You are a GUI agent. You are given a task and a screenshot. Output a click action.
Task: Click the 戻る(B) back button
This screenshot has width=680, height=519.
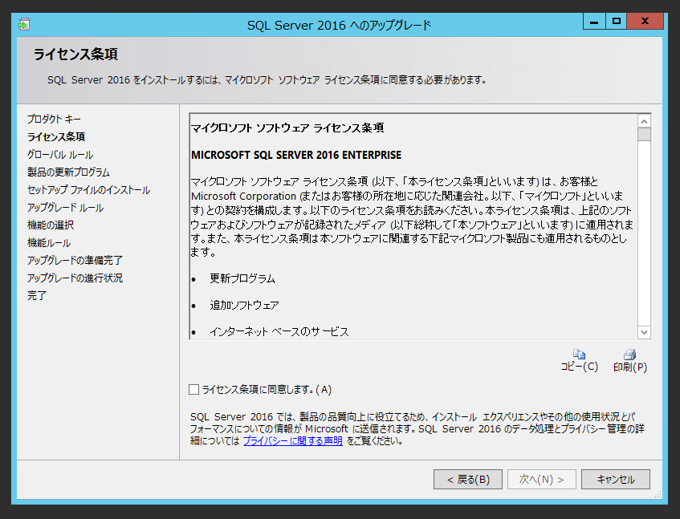point(468,479)
